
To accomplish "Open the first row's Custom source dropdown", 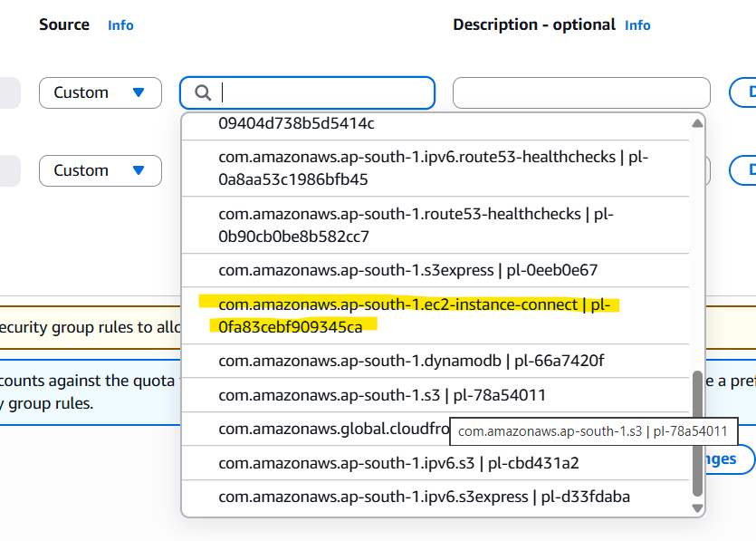I will [x=100, y=93].
